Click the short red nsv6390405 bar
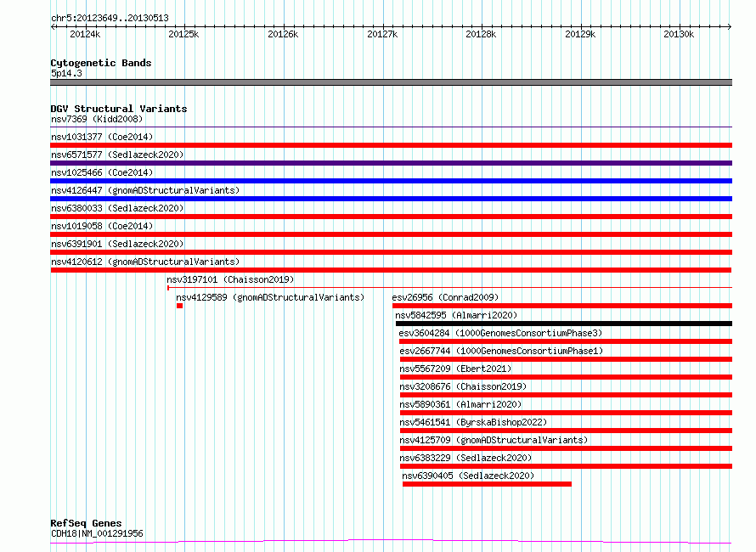 487,484
